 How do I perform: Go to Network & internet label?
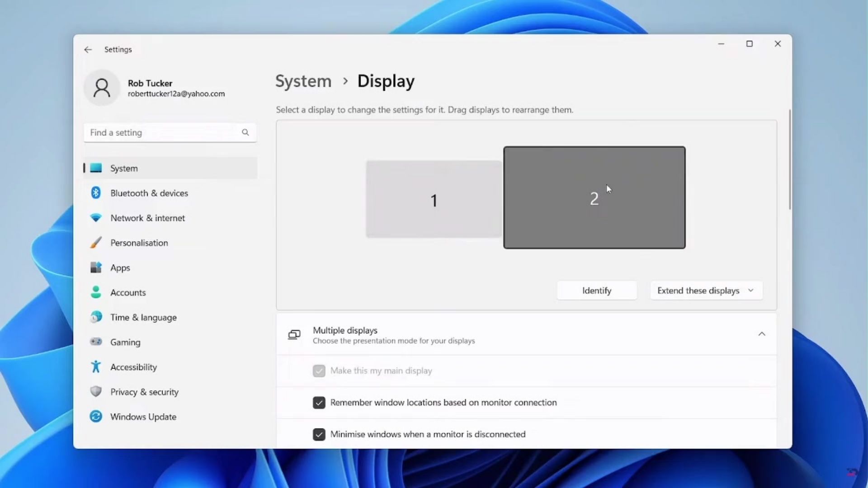(x=147, y=218)
